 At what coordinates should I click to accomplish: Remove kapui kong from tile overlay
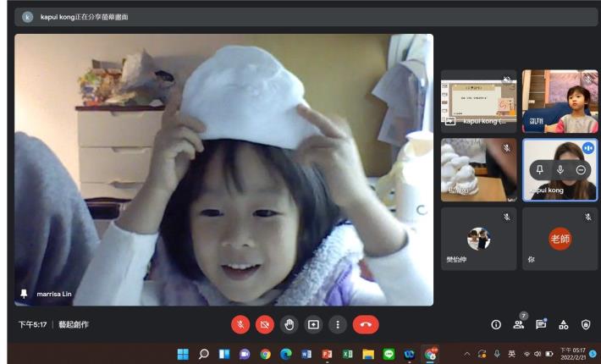[581, 170]
